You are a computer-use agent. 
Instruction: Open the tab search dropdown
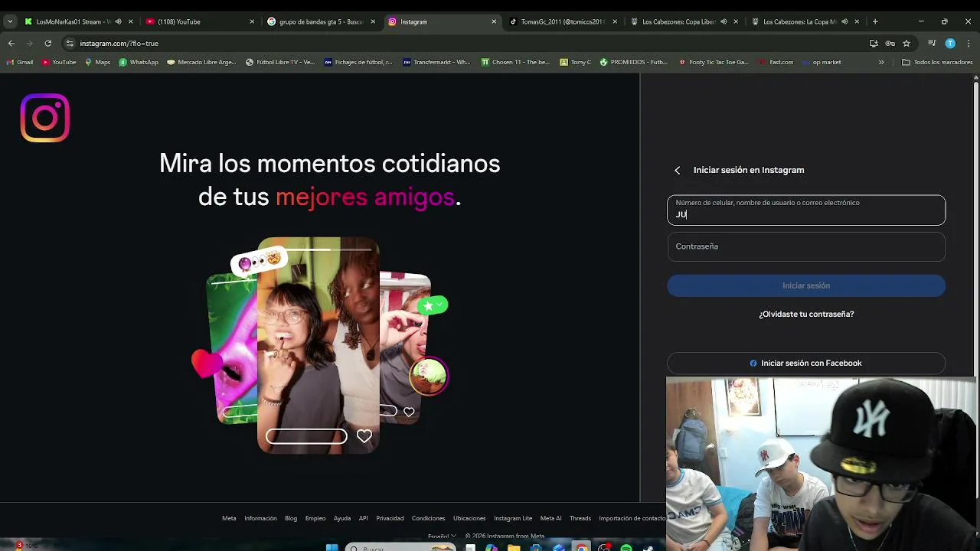9,21
